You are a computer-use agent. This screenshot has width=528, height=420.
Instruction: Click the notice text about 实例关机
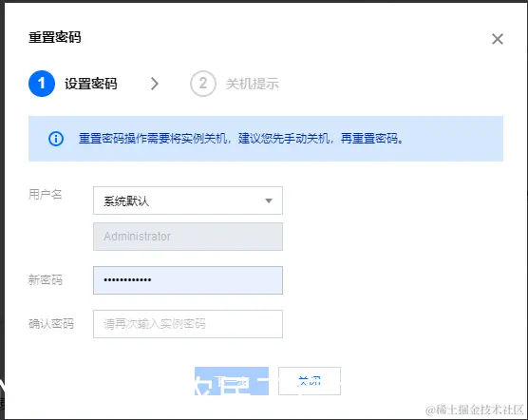[241, 139]
